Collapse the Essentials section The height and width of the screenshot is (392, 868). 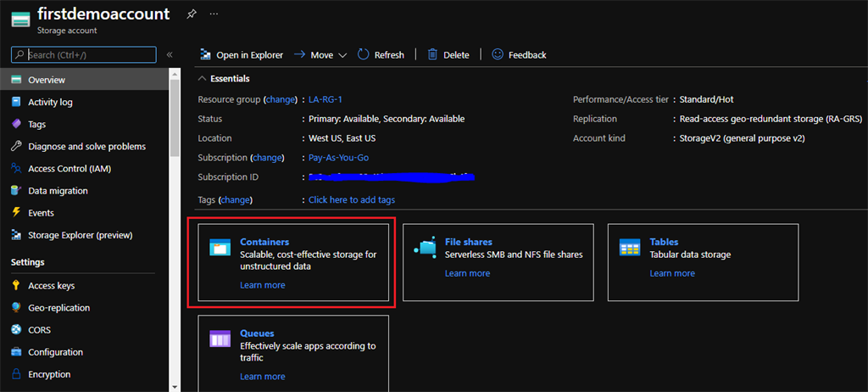coord(202,79)
